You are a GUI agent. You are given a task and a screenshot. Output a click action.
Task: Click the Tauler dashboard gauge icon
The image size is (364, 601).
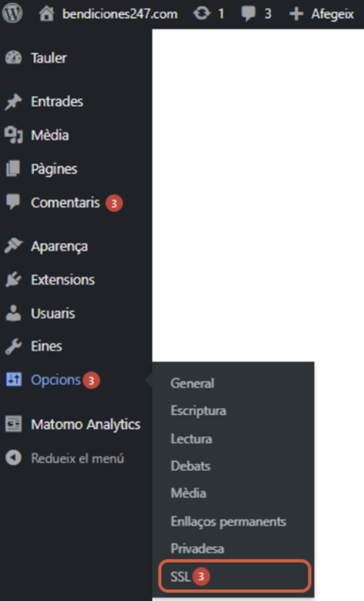[x=13, y=58]
